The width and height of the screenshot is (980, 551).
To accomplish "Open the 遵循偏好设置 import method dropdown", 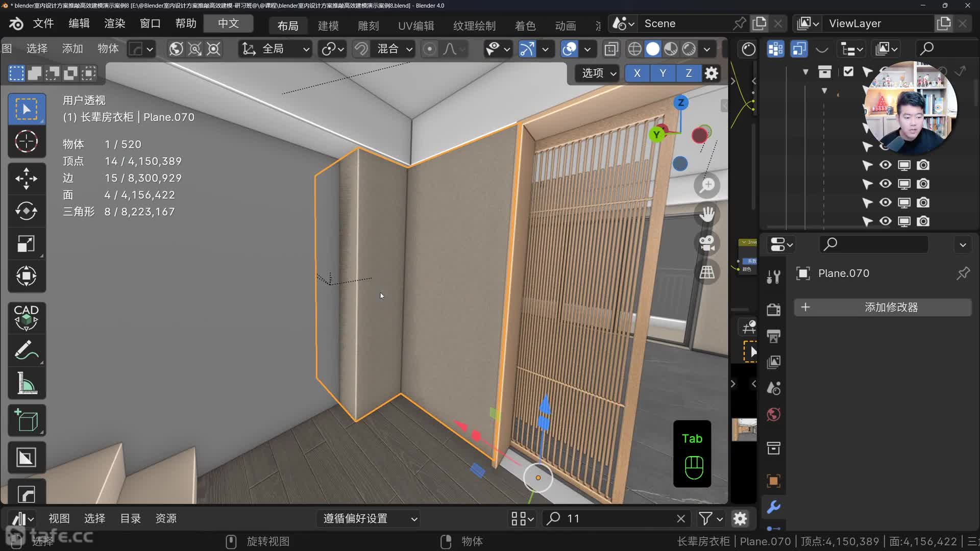I will pos(370,519).
